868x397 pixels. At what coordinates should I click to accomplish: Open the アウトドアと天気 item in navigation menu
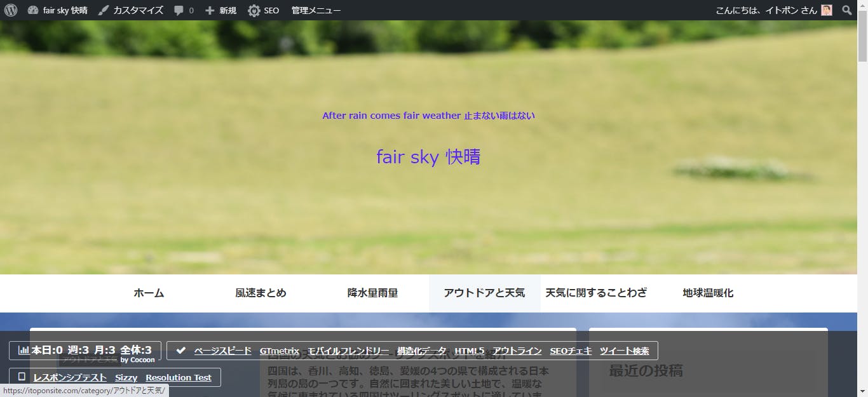point(485,293)
